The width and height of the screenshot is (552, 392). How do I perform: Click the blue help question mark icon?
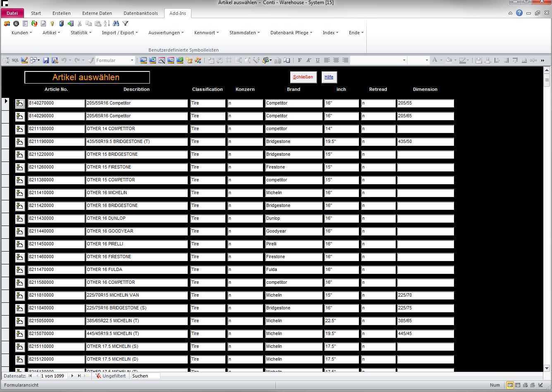click(x=519, y=13)
